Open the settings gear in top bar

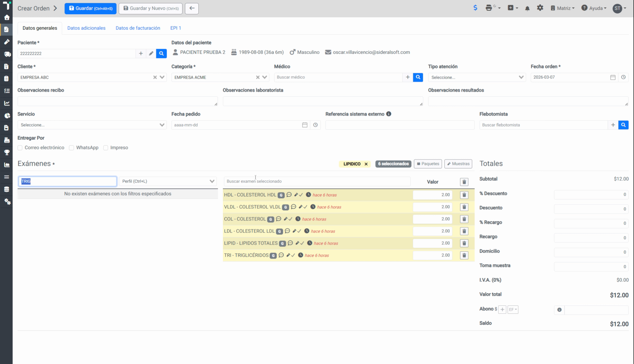click(540, 8)
